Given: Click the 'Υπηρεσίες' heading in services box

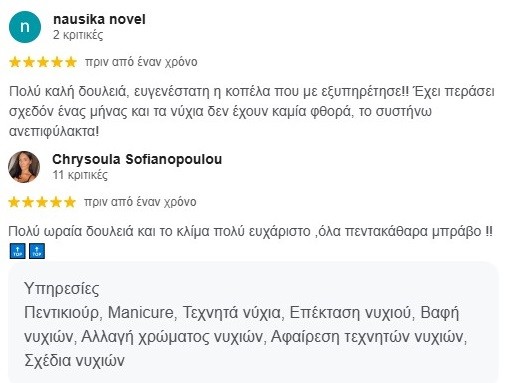Looking at the screenshot, I should click(62, 289).
